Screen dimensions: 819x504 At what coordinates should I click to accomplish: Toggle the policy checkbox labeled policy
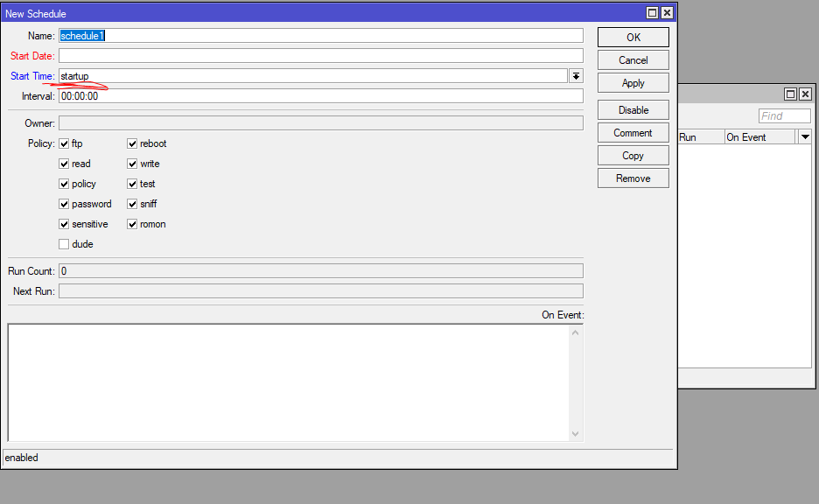click(64, 184)
